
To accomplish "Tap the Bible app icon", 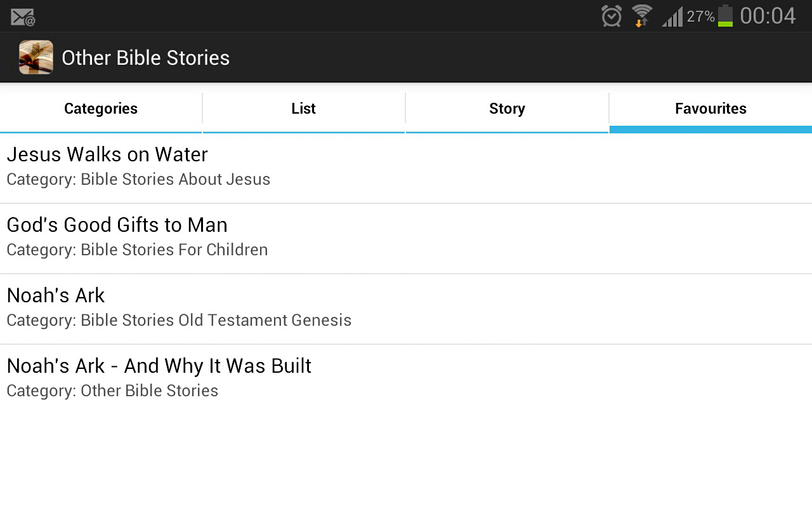I will 36,57.
